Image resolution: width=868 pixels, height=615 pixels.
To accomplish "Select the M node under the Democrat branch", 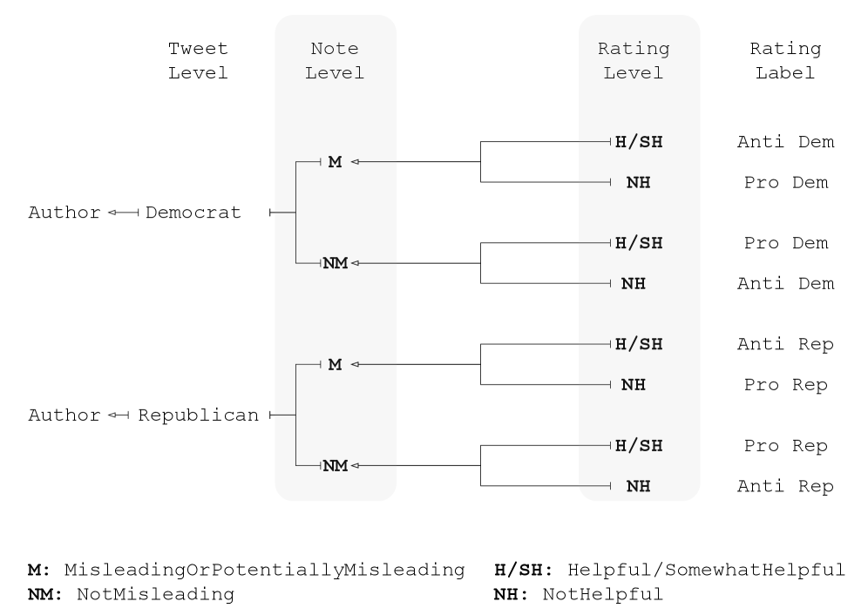I will point(335,162).
